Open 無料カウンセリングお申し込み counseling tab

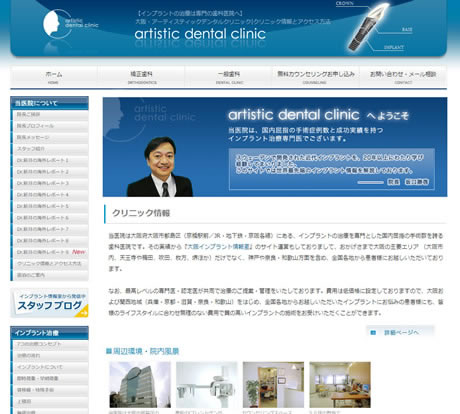[x=316, y=77]
